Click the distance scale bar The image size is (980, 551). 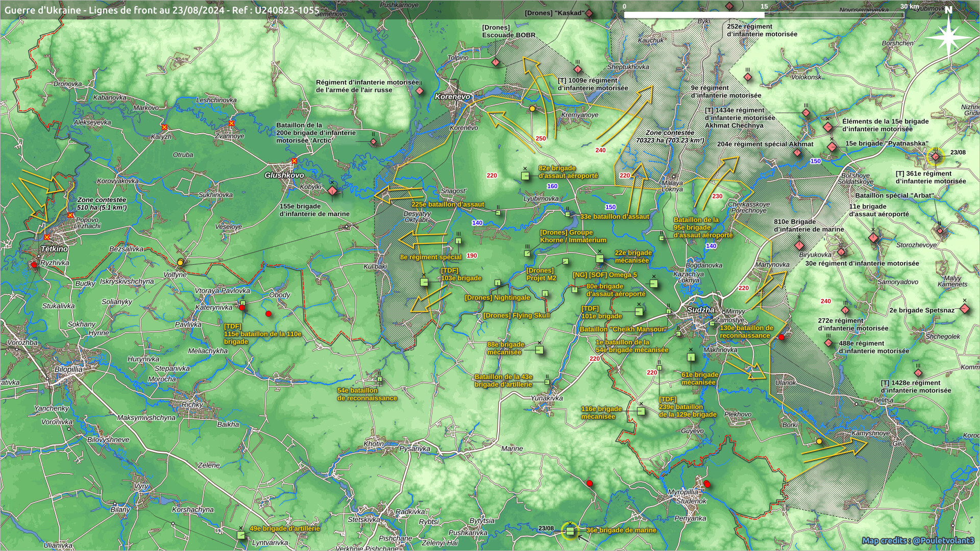764,15
